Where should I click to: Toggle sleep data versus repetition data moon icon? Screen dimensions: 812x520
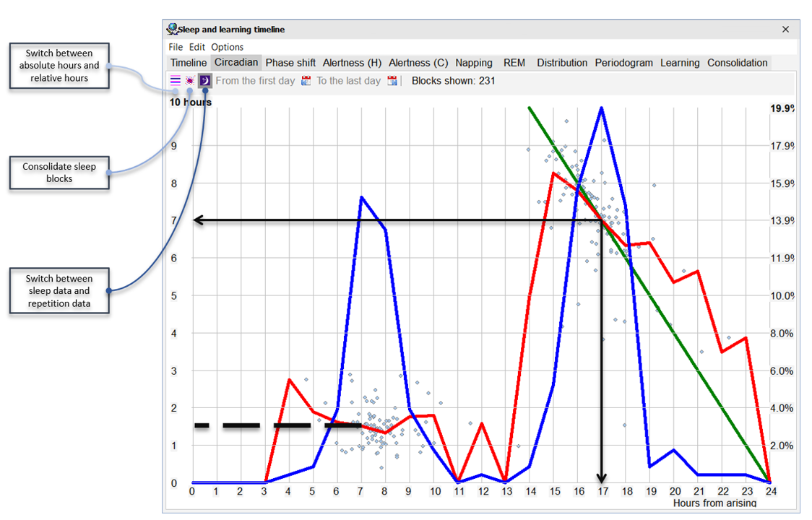click(x=205, y=80)
